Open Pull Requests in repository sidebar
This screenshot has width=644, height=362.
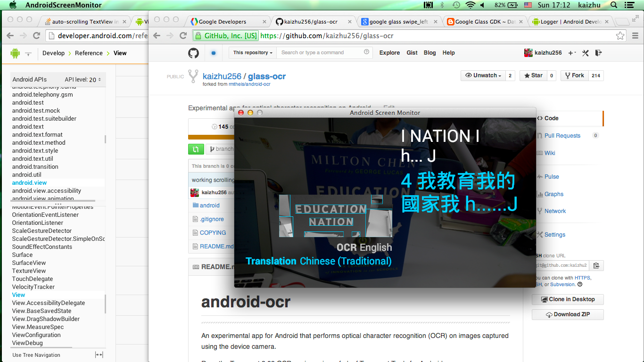[x=562, y=136]
